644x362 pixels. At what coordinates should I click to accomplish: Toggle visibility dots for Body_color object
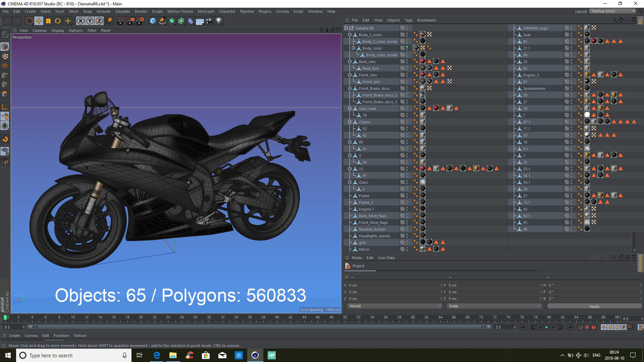point(407,48)
